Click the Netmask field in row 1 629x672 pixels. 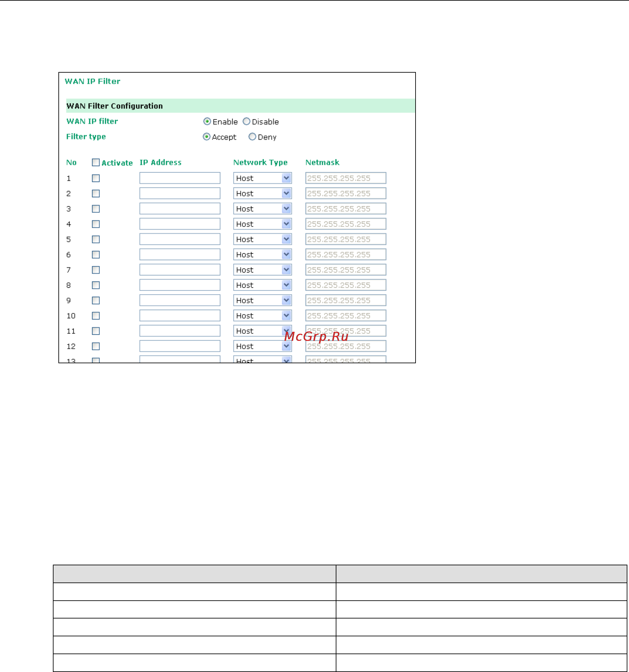point(345,178)
